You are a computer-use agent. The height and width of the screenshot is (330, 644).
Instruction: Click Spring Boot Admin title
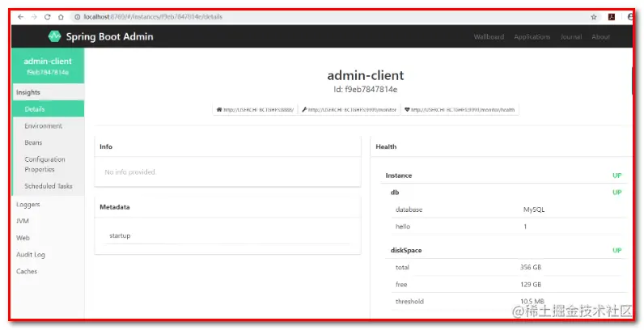[x=110, y=36]
